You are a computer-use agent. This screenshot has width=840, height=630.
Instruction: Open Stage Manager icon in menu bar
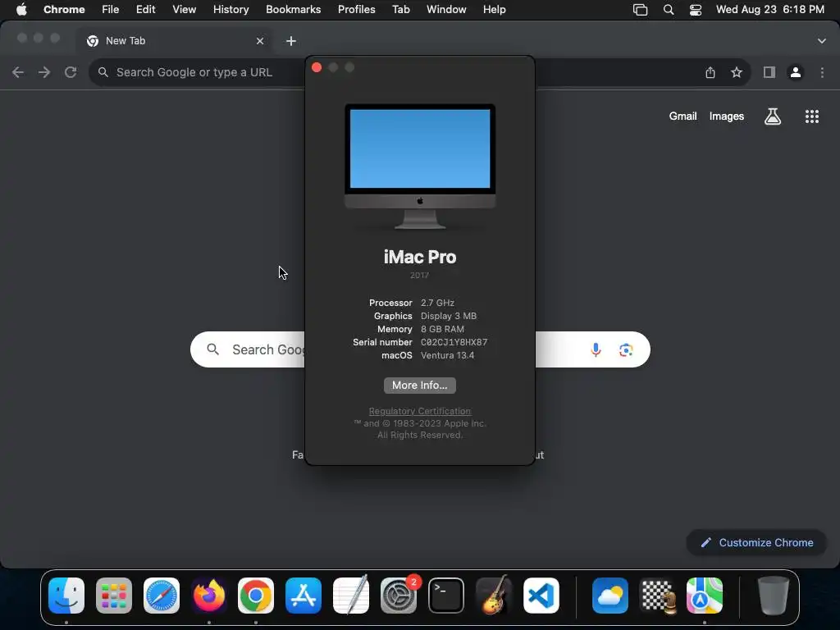(x=640, y=10)
